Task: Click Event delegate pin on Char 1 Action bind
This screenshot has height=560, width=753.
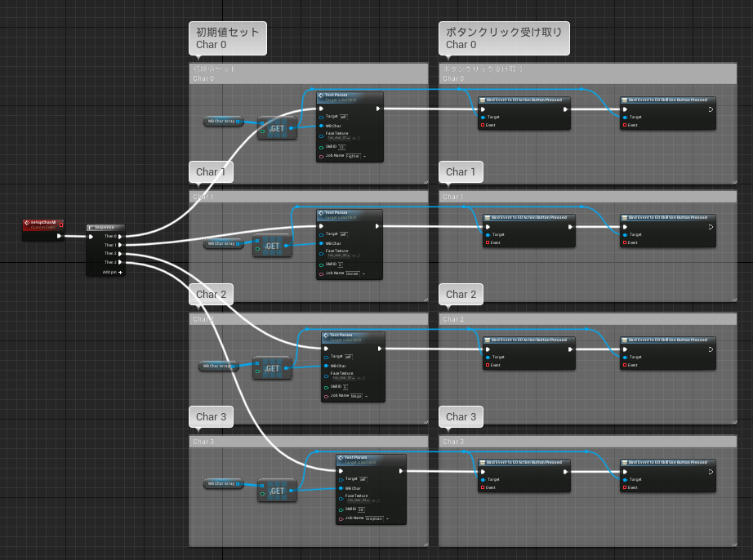Action: [x=488, y=242]
